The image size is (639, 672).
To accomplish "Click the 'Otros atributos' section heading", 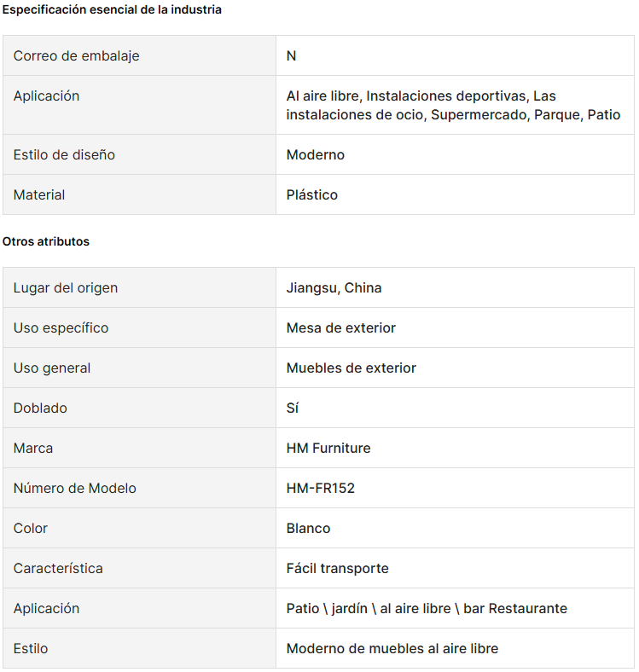I will [46, 241].
